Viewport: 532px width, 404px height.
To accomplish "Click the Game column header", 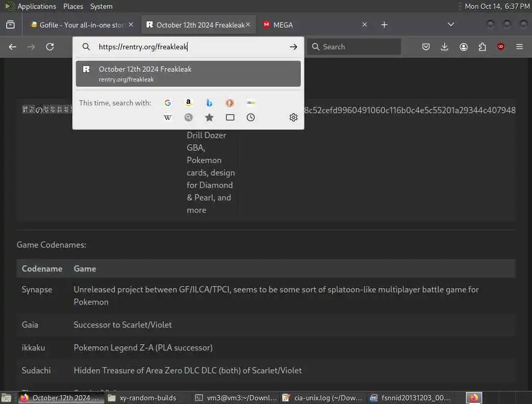I will [x=85, y=268].
